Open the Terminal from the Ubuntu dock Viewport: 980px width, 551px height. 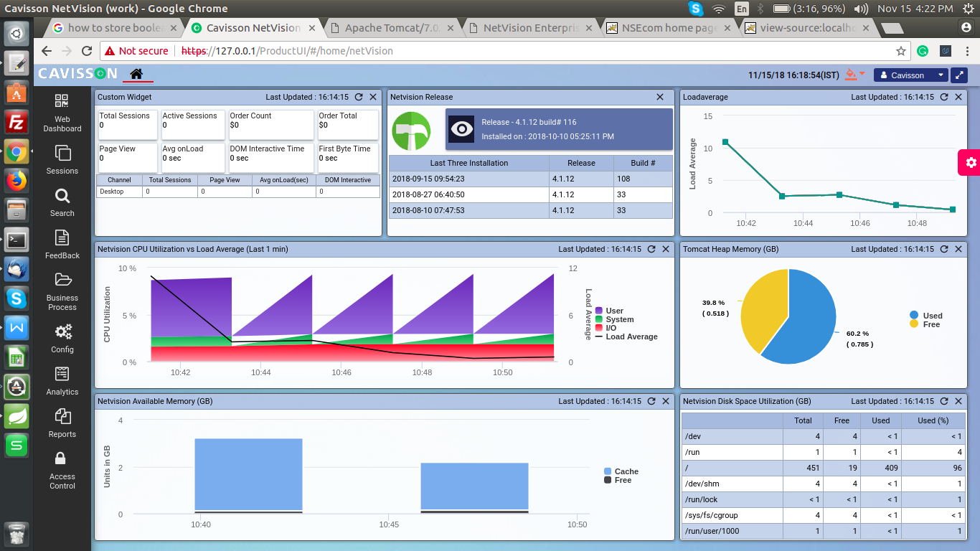tap(17, 240)
